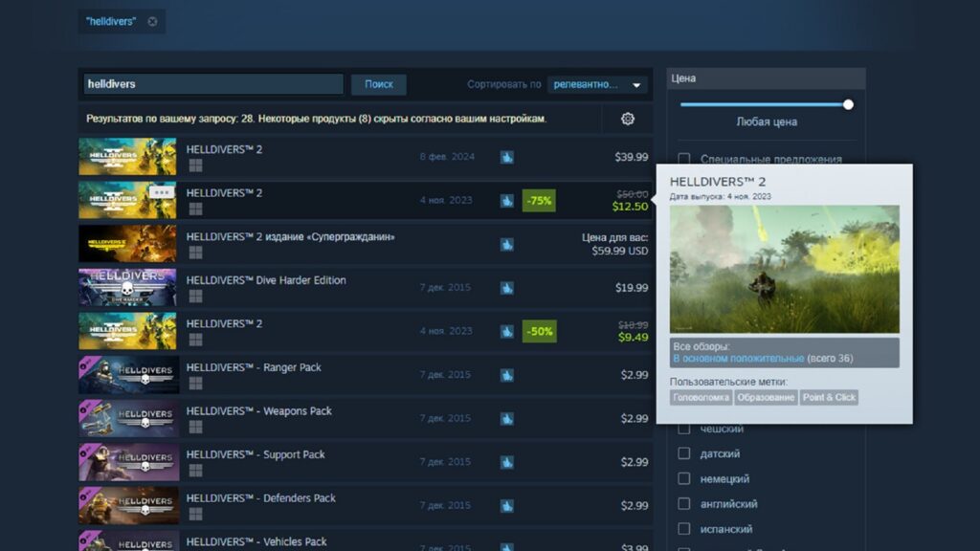Click review thumbs-up icon for $39.99 HELLDIVERS 2
980x551 pixels.
(x=507, y=157)
